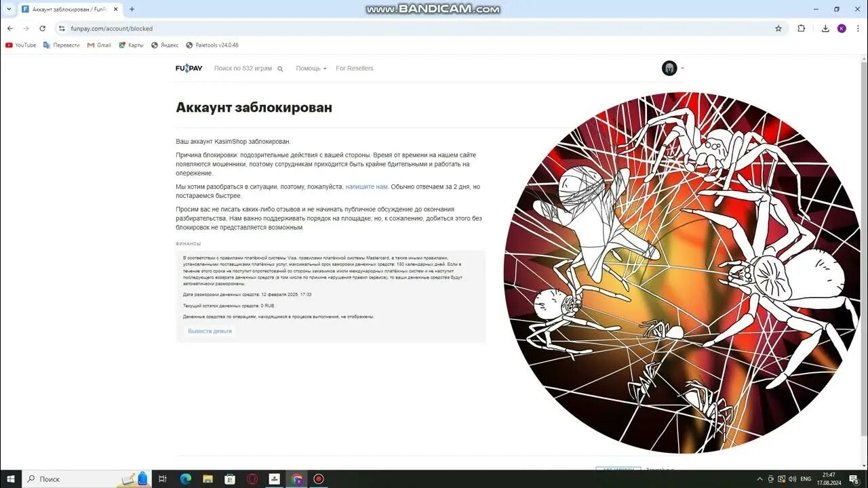The image size is (868, 488).
Task: Open the Яндекс bookmark
Action: pos(165,45)
